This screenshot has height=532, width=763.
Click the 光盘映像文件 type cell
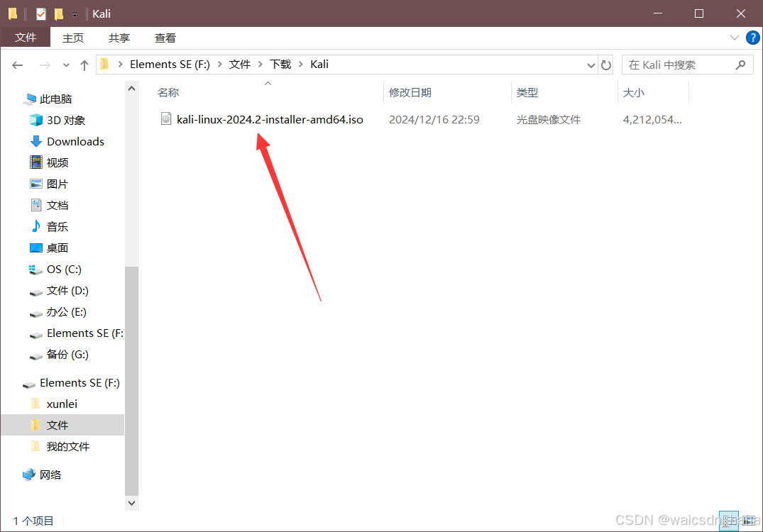tap(548, 119)
